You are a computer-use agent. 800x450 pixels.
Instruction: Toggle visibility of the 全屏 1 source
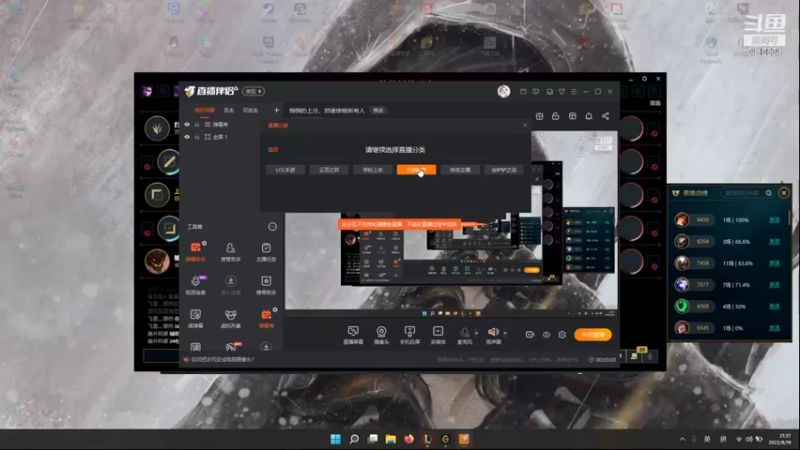187,137
